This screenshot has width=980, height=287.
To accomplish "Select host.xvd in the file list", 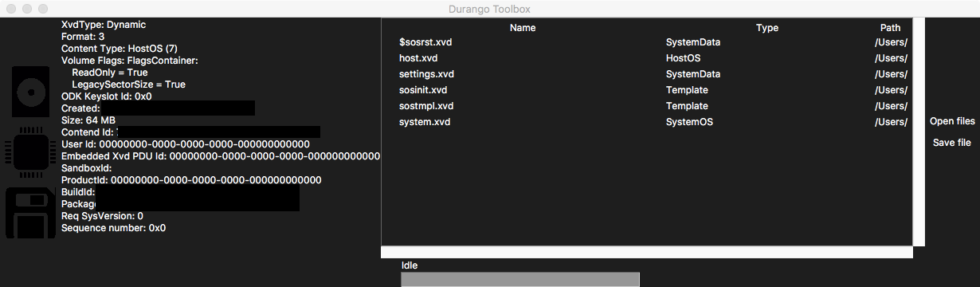I will [647, 58].
